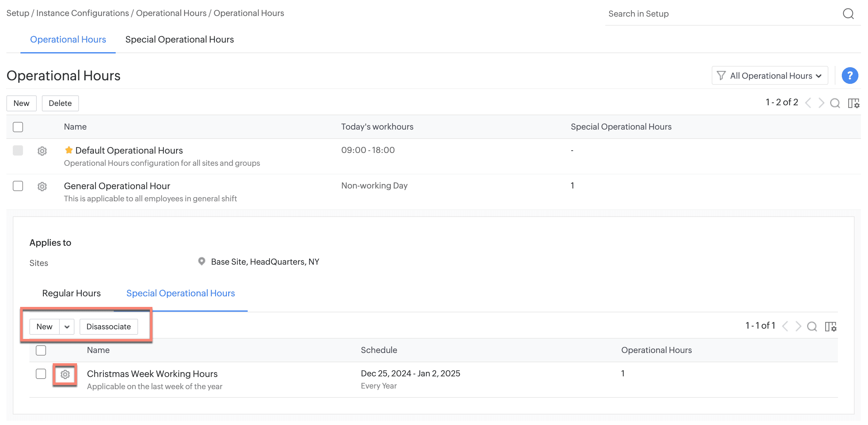
Task: Click into the Search in Setup field
Action: pyautogui.click(x=721, y=14)
